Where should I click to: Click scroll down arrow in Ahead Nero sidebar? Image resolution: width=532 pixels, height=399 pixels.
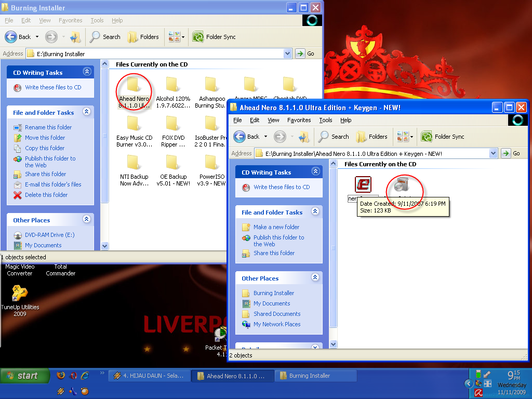[333, 344]
